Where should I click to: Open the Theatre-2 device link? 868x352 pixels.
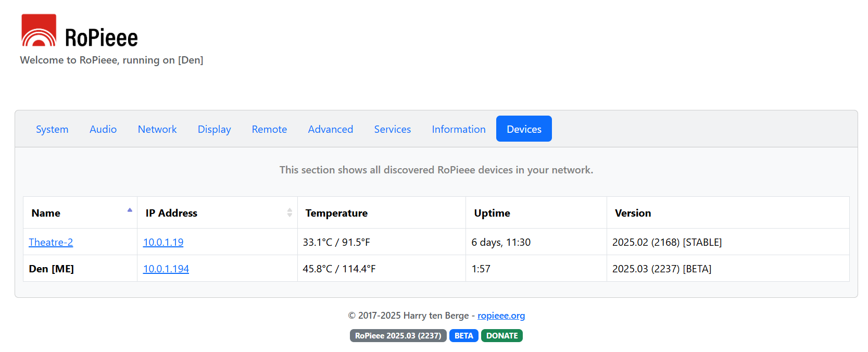(51, 242)
